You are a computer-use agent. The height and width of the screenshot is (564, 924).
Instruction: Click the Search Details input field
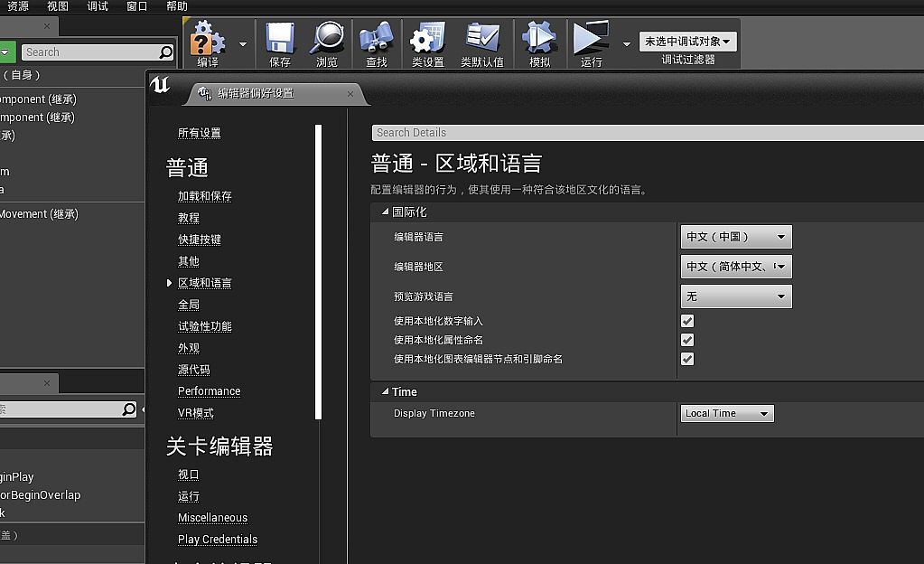click(647, 133)
